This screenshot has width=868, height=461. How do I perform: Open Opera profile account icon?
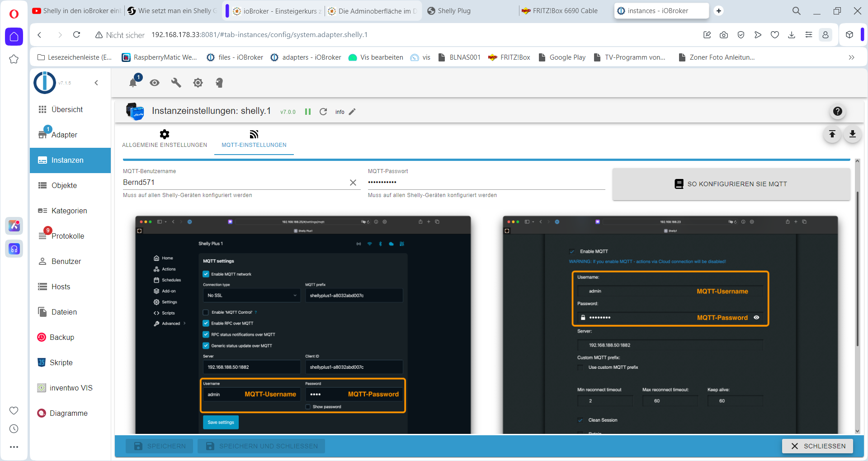pos(826,35)
